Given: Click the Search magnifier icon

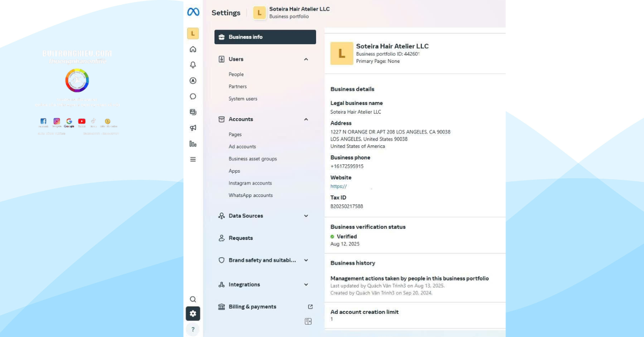Looking at the screenshot, I should click(193, 299).
